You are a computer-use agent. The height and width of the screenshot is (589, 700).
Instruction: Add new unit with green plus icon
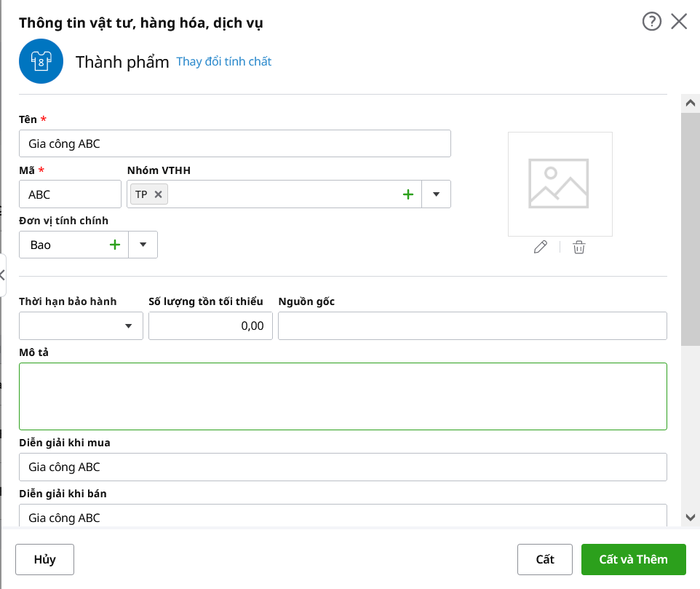114,245
